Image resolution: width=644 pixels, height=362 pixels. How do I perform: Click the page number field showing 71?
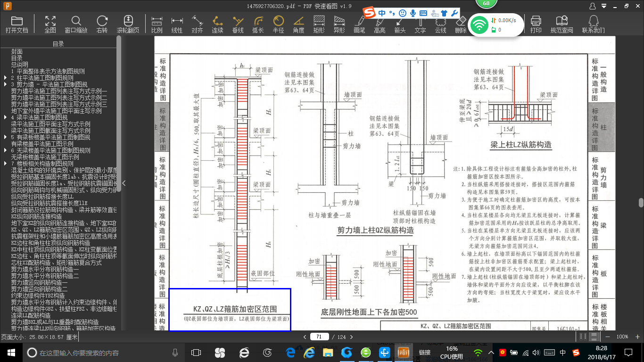(320, 337)
